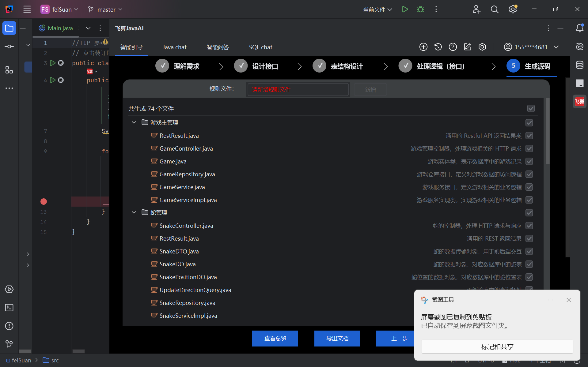Toggle checkbox for 游戏主管理 folder
The height and width of the screenshot is (367, 588).
coord(529,123)
